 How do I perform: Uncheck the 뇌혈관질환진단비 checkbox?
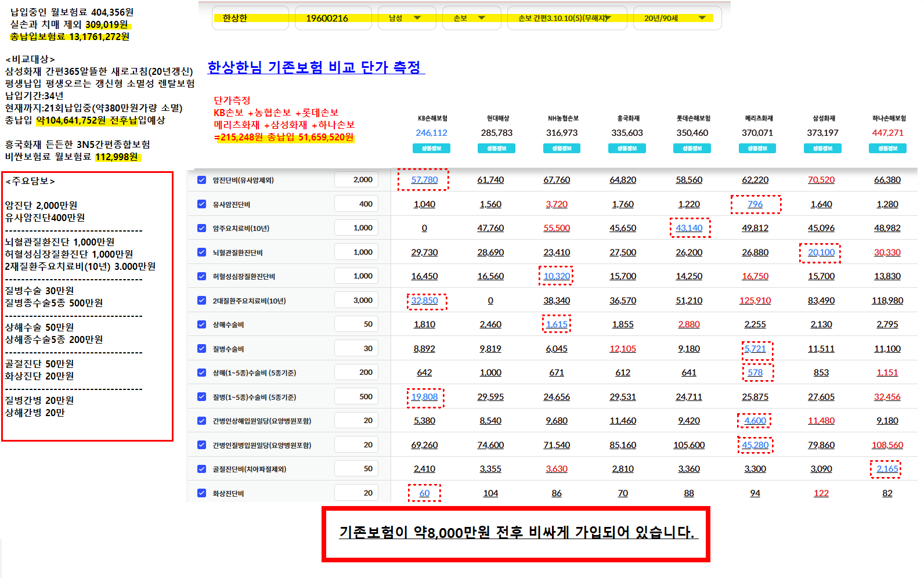201,252
